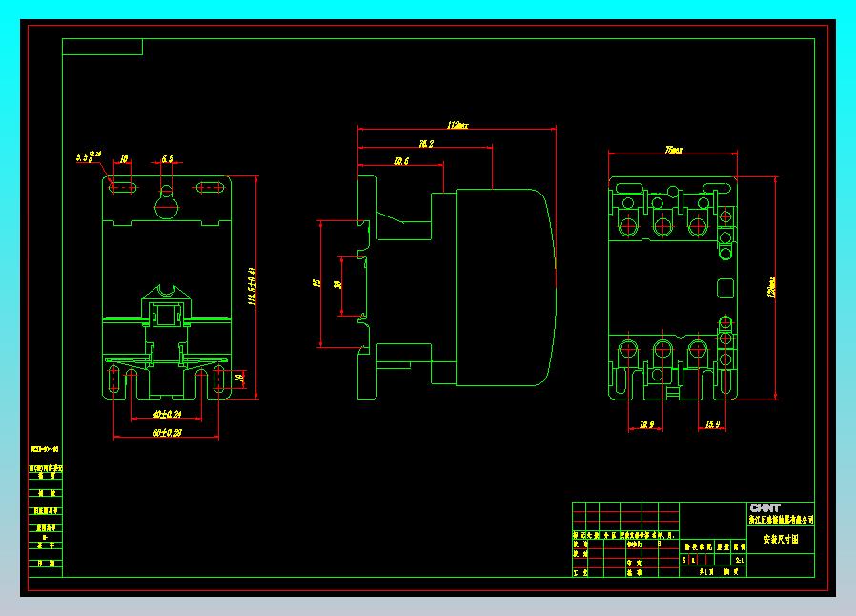Select the 50.6 dimension label
The width and height of the screenshot is (856, 616).
(400, 161)
